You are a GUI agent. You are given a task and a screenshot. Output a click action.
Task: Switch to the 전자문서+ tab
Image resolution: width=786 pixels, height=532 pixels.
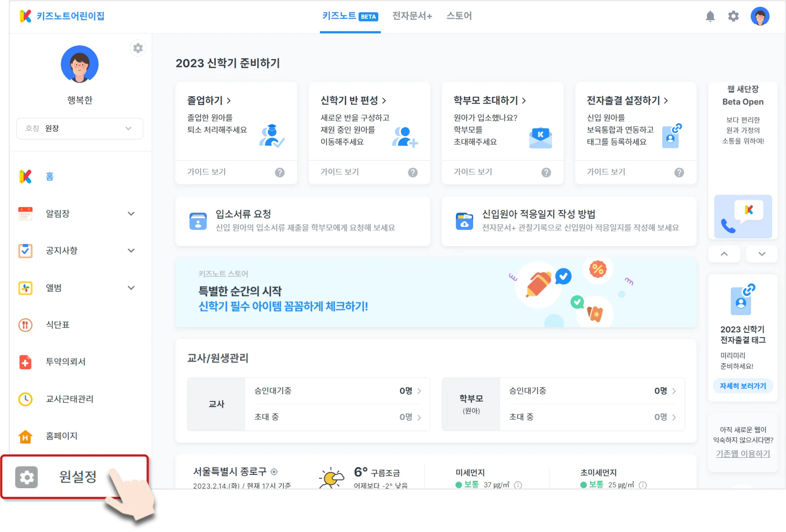point(412,16)
